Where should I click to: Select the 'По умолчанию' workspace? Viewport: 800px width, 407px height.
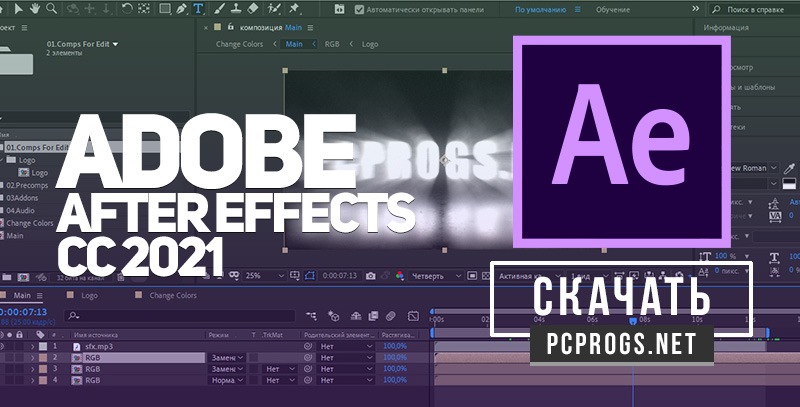point(540,9)
